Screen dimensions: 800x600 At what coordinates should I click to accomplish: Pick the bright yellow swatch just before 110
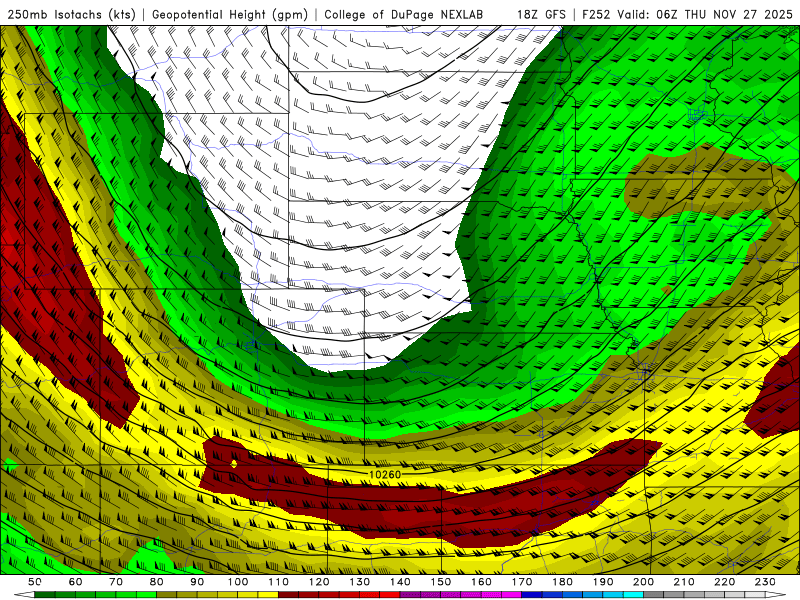268,595
